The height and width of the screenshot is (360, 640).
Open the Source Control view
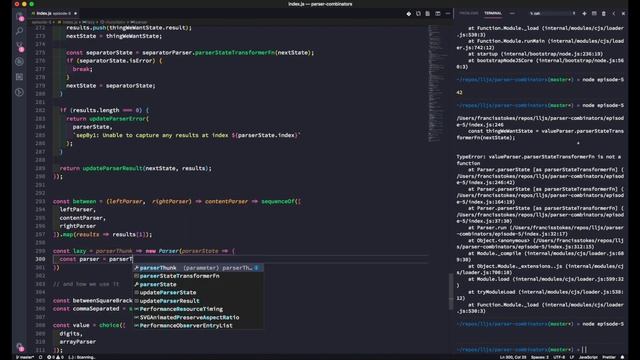click(x=20, y=46)
